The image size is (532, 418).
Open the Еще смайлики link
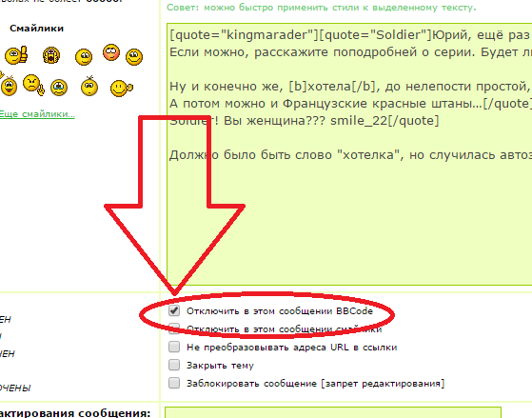pyautogui.click(x=37, y=114)
